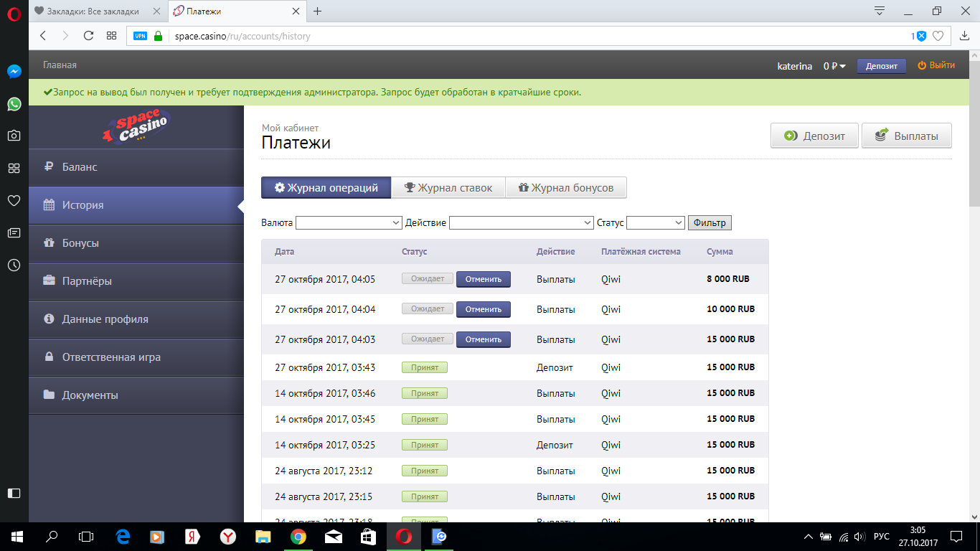The image size is (980, 551).
Task: Click the Фильтр button
Action: pos(710,223)
